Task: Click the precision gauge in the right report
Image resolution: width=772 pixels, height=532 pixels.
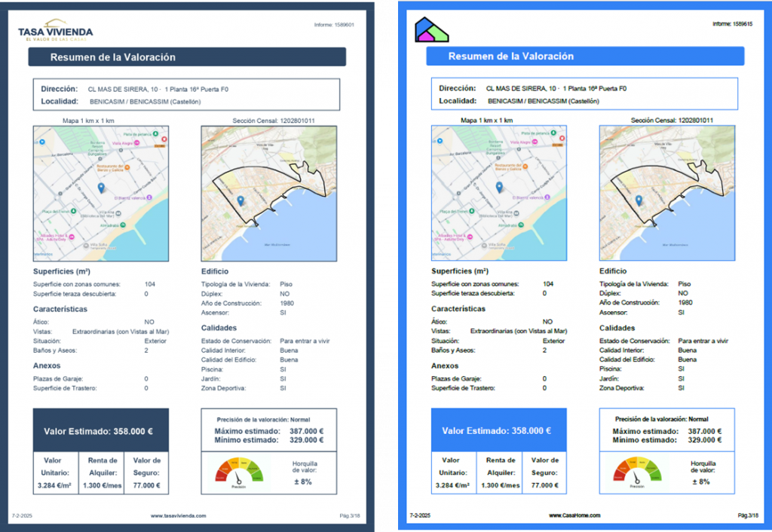Action: pos(635,472)
